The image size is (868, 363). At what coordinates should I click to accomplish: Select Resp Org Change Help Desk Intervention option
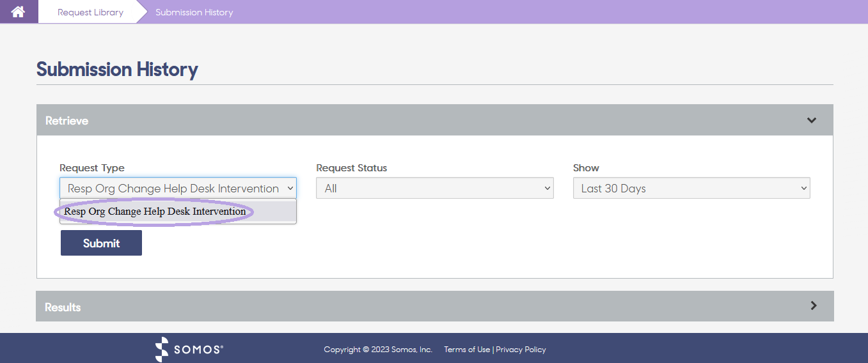(155, 212)
